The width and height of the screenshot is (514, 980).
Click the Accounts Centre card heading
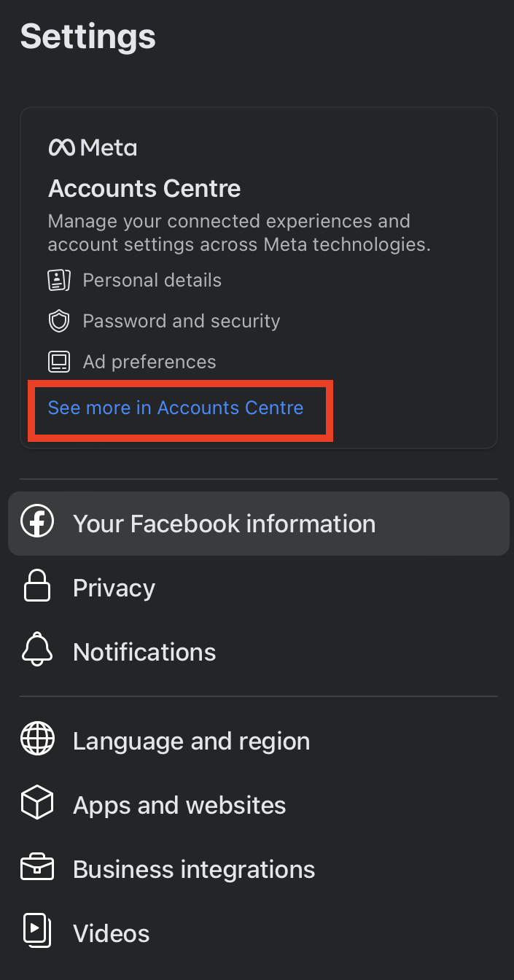144,189
